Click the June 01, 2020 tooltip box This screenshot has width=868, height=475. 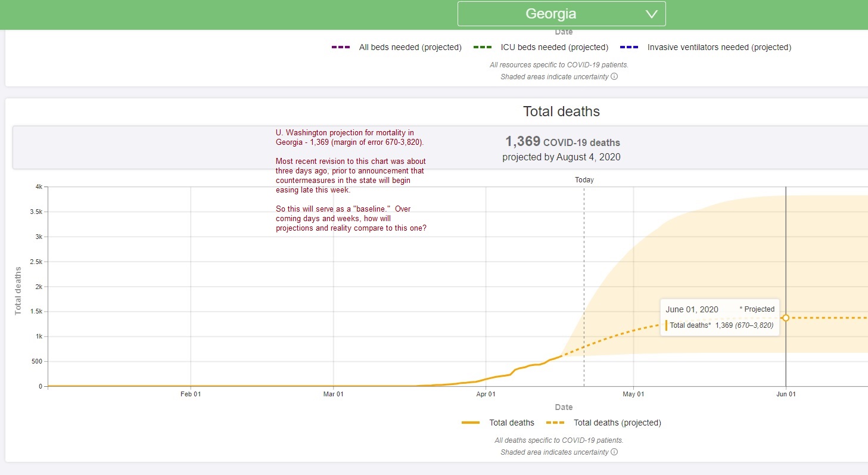pyautogui.click(x=720, y=317)
